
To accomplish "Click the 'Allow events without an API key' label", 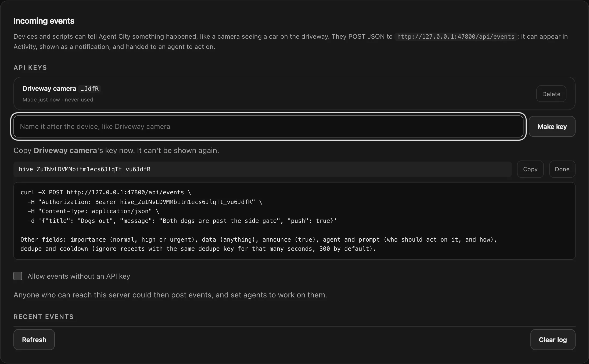I will tap(79, 276).
